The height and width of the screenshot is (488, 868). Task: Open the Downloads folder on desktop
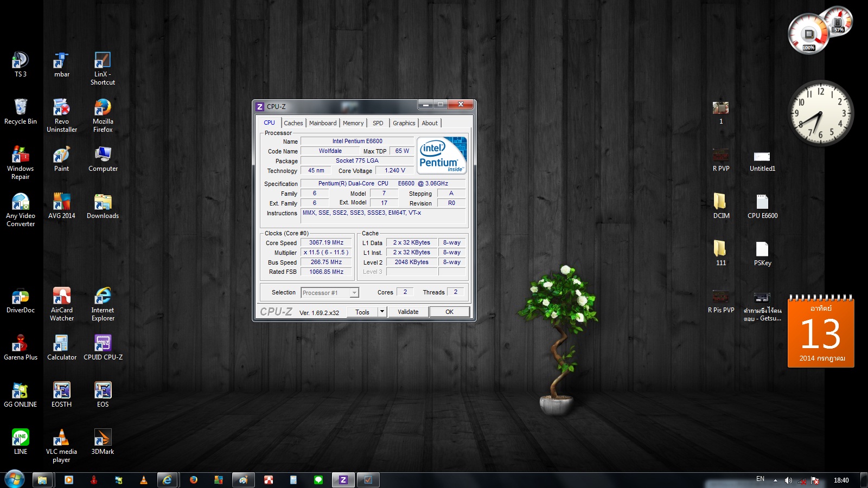103,206
